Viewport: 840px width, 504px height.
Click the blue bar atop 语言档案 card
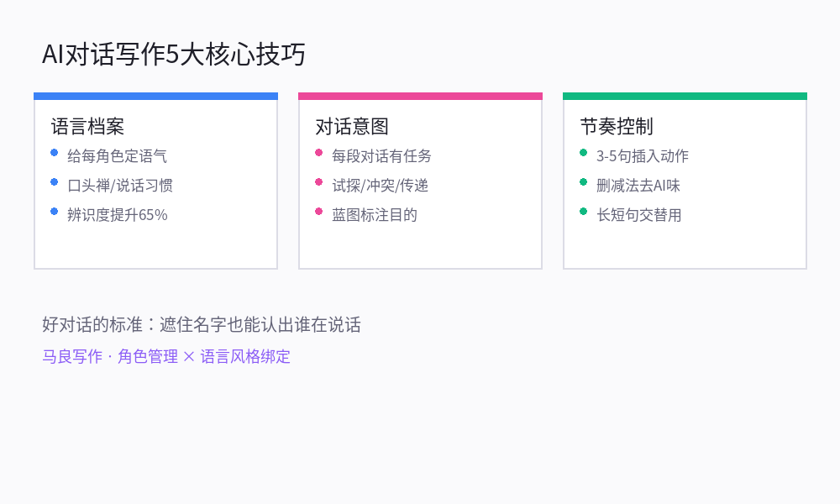click(x=155, y=97)
